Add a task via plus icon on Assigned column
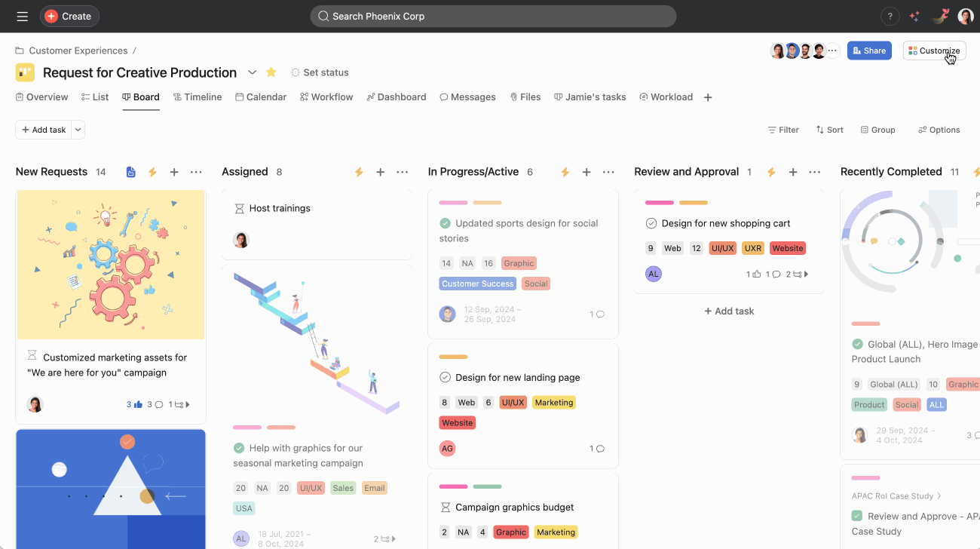 coord(380,172)
